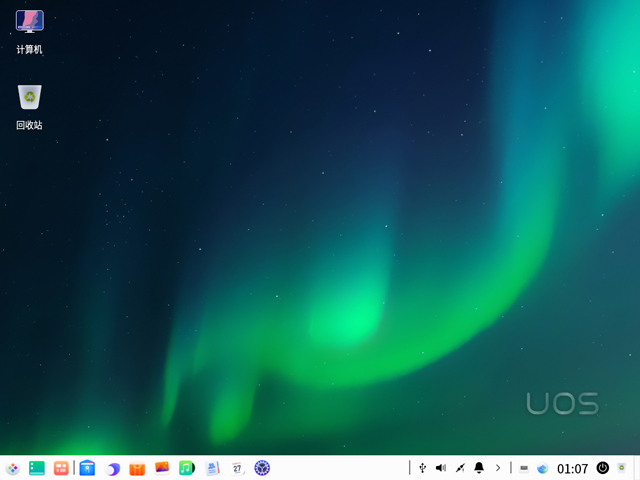Launch the orange App Store bag icon
The image size is (640, 480).
[x=138, y=468]
